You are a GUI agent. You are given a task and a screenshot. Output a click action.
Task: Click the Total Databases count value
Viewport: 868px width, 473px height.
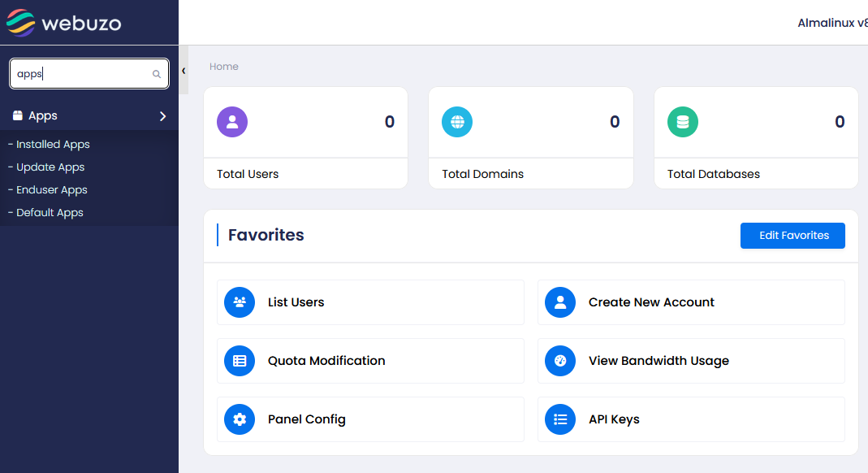(x=840, y=122)
